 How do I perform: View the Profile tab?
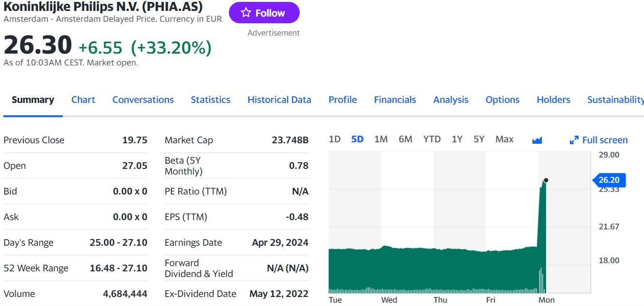coord(342,100)
